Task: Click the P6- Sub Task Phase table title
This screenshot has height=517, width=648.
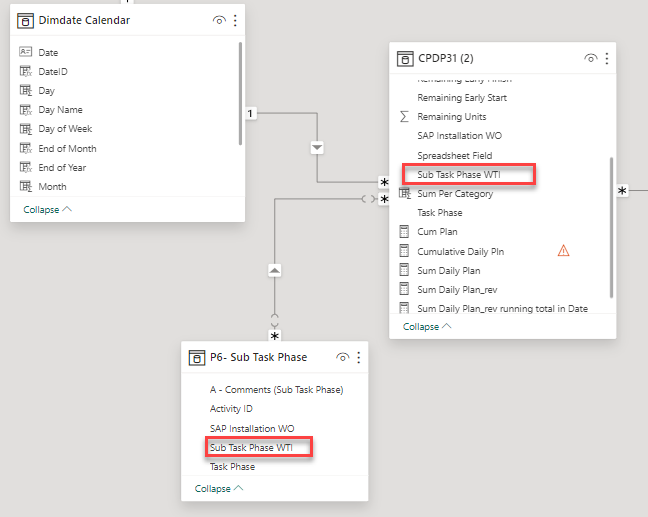Action: click(258, 357)
